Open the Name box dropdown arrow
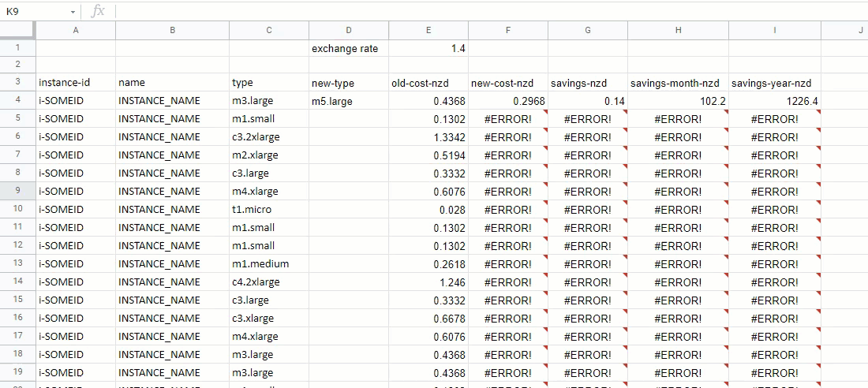 [73, 12]
